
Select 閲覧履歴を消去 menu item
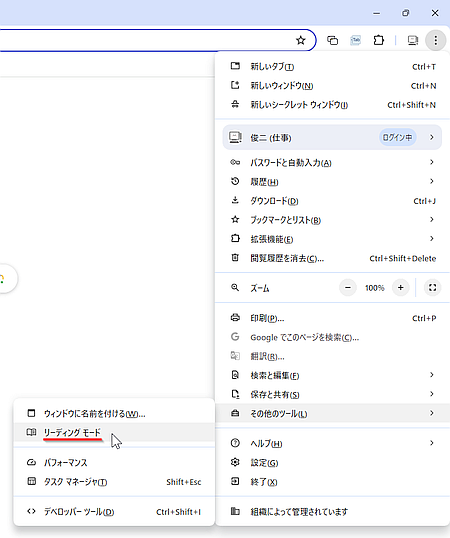coord(332,258)
